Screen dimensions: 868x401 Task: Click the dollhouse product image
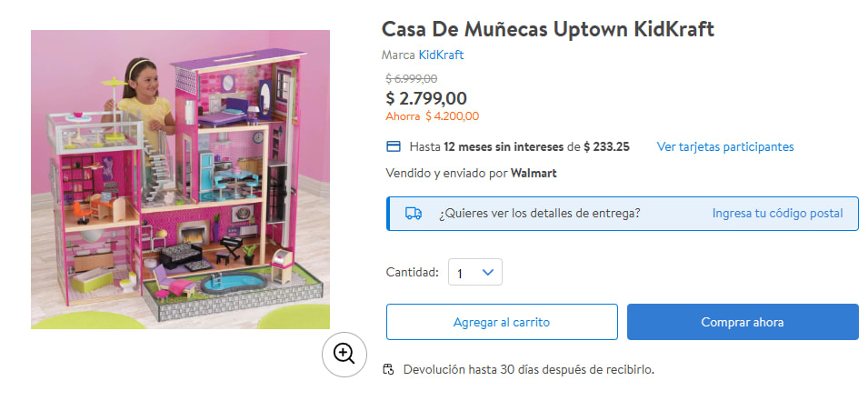pyautogui.click(x=181, y=179)
